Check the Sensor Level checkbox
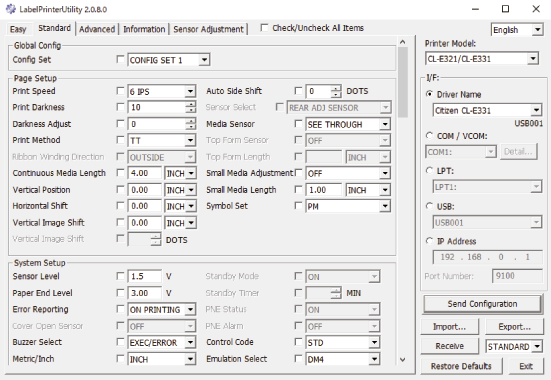 pos(120,276)
